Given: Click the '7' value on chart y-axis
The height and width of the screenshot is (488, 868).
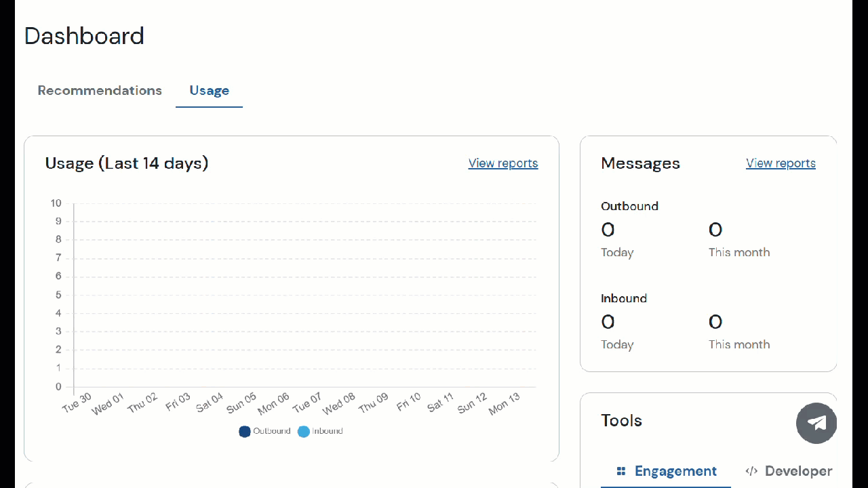Looking at the screenshot, I should (58, 258).
